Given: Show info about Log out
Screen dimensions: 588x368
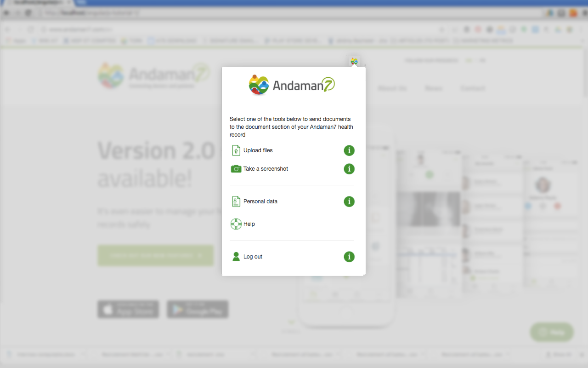Looking at the screenshot, I should [349, 257].
